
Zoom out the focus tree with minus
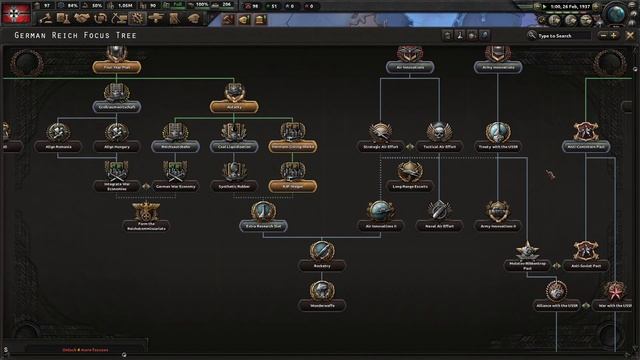point(604,36)
